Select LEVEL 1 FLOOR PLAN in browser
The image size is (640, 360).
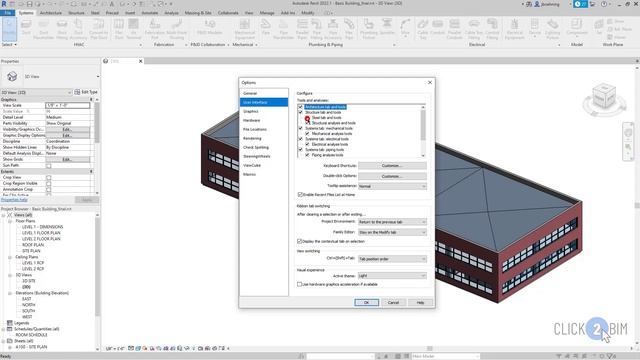tap(41, 233)
